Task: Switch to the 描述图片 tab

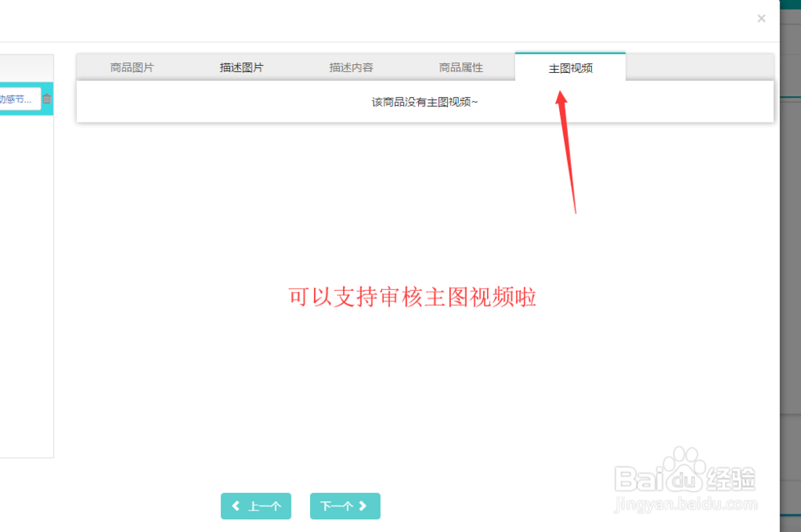Action: point(241,67)
